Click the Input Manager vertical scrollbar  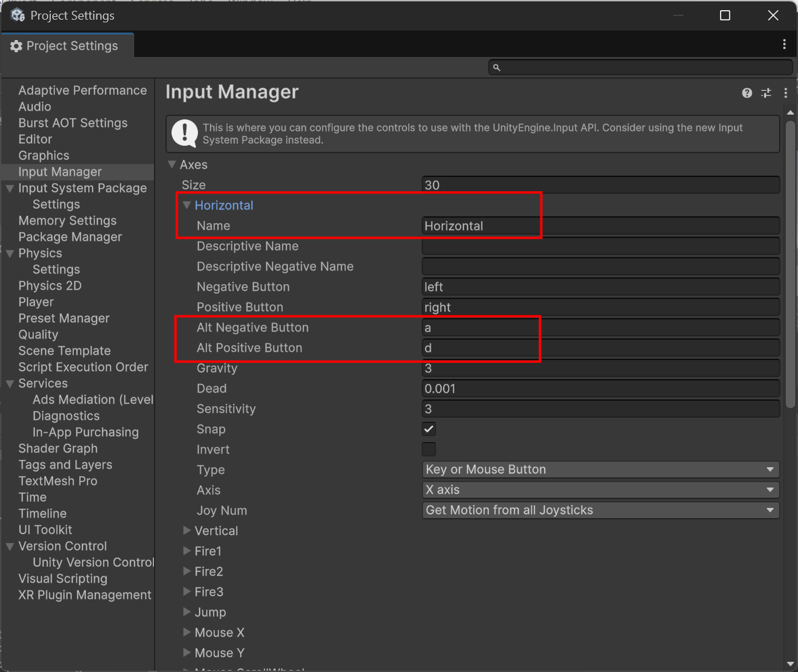click(790, 264)
